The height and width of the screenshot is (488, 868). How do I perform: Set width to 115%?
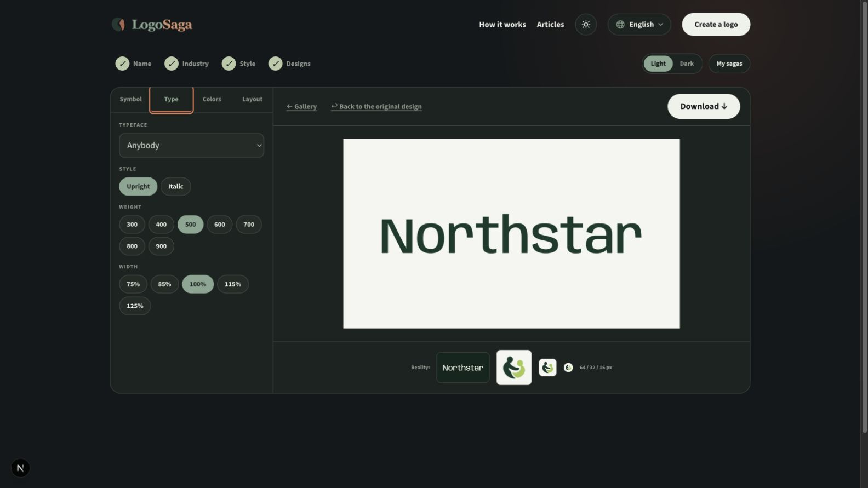tap(233, 284)
